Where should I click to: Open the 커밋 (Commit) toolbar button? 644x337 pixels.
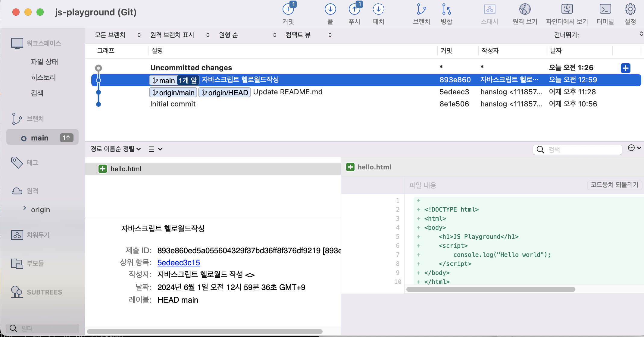click(288, 14)
